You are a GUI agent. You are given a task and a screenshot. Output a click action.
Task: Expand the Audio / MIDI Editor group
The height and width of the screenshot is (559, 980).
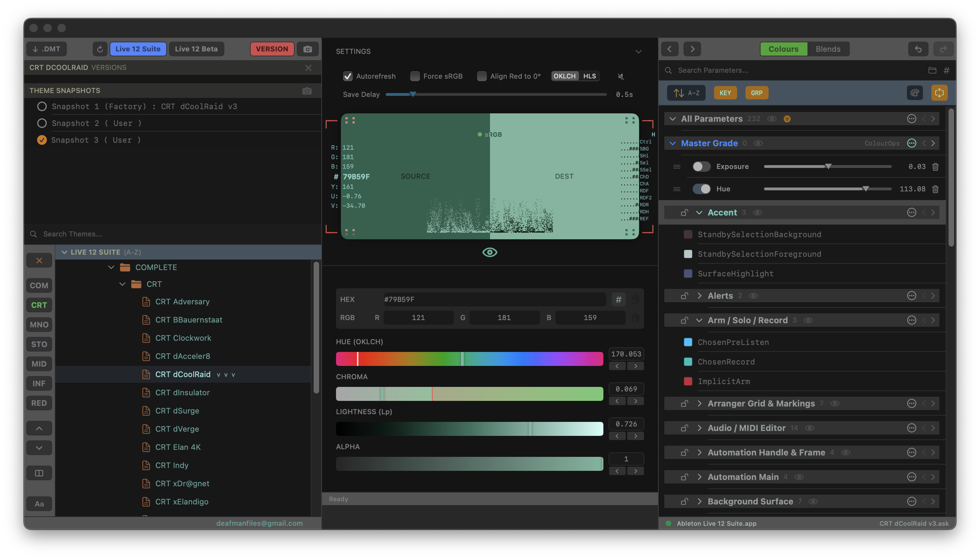(699, 428)
